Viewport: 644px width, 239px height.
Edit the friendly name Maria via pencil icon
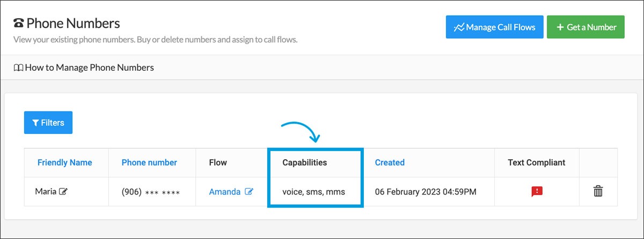pos(63,191)
